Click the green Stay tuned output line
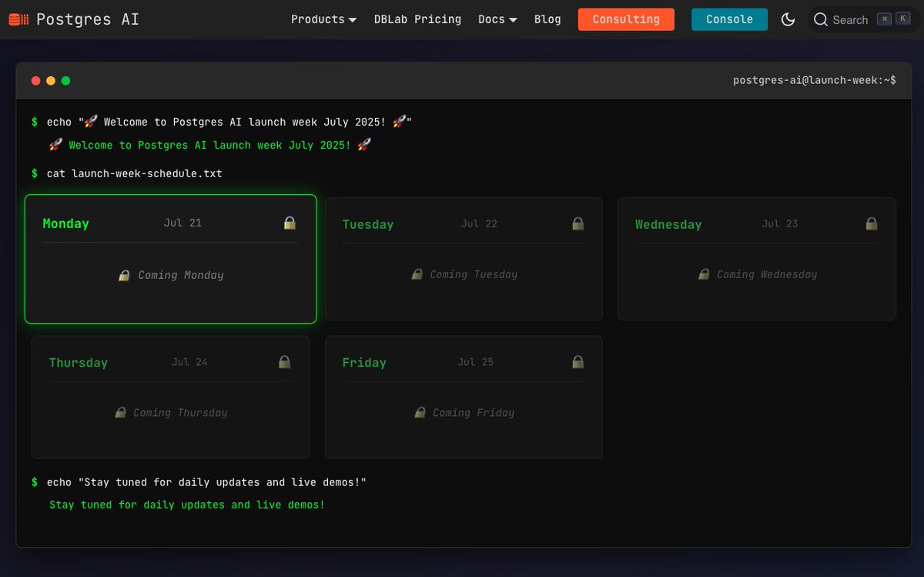924x577 pixels. 187,505
